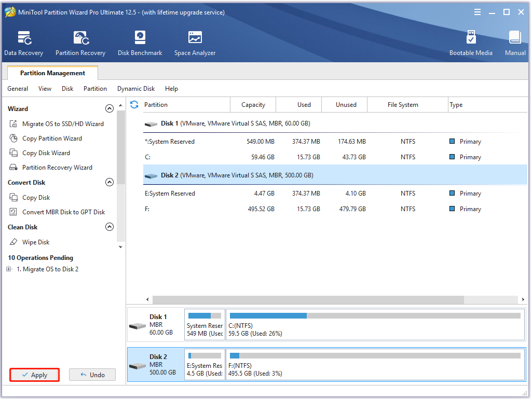
Task: Launch Copy Partition Wizard
Action: pyautogui.click(x=52, y=139)
